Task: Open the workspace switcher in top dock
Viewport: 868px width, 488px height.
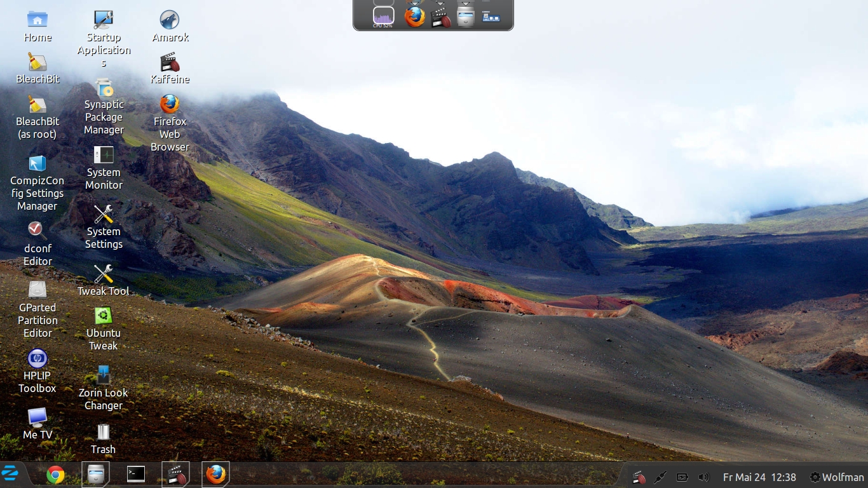Action: (x=491, y=17)
